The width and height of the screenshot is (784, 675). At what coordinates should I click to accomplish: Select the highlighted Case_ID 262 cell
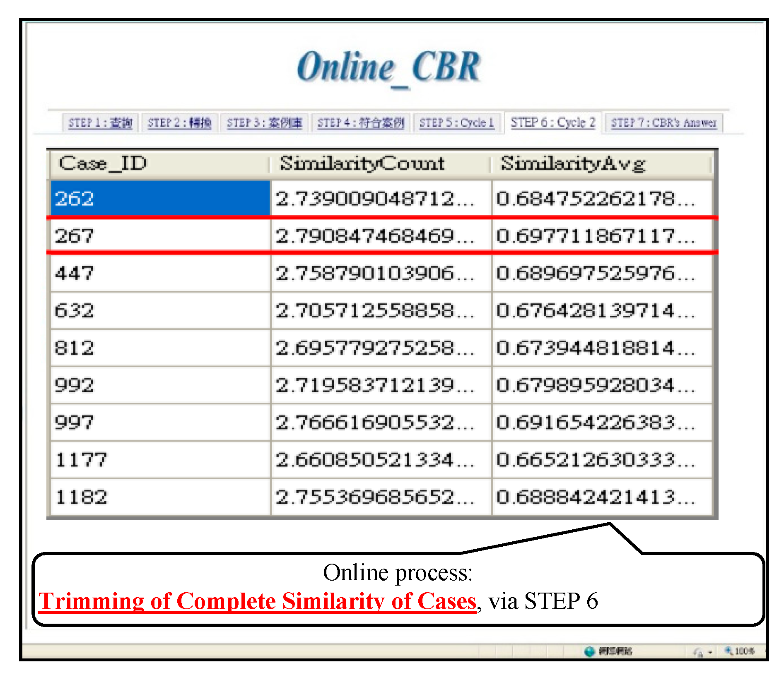click(x=159, y=199)
